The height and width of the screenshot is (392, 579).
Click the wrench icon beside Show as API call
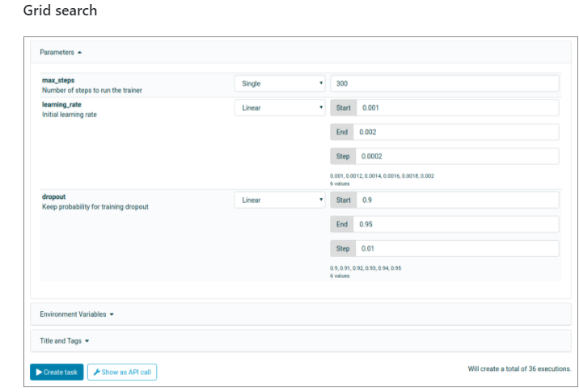tap(97, 372)
